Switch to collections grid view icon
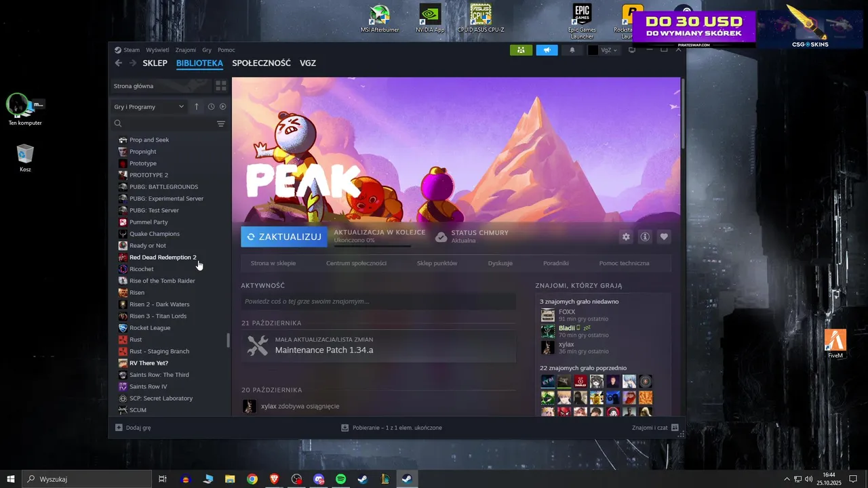868x488 pixels. point(221,86)
